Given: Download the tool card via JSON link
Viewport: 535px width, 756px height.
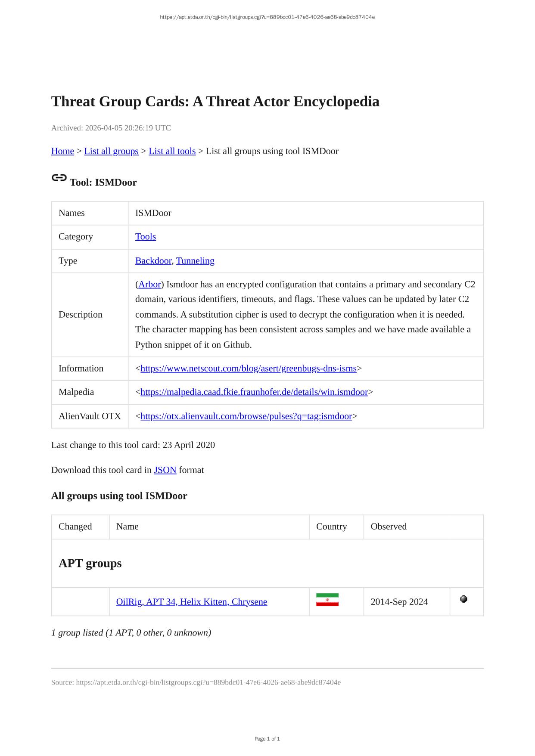Looking at the screenshot, I should 165,470.
